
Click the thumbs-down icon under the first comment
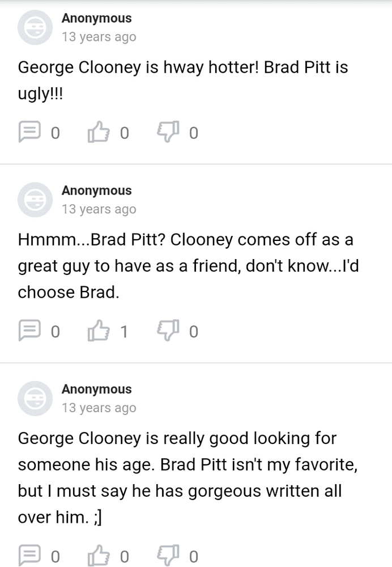[x=169, y=132]
